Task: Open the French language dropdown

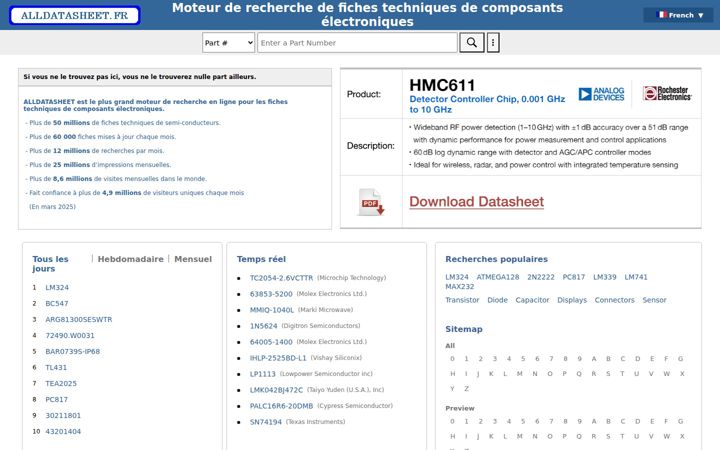Action: [681, 15]
